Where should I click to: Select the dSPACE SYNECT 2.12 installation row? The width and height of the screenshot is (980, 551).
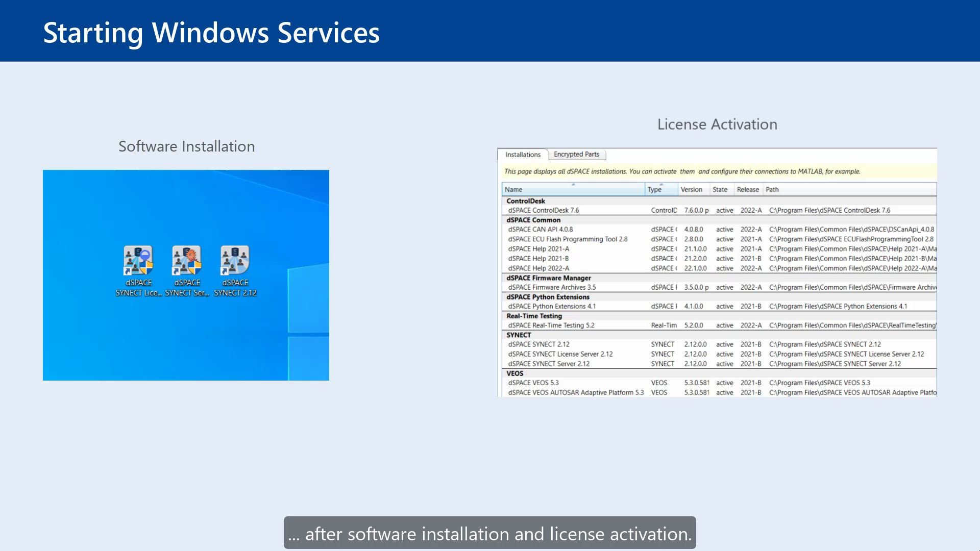coord(719,344)
